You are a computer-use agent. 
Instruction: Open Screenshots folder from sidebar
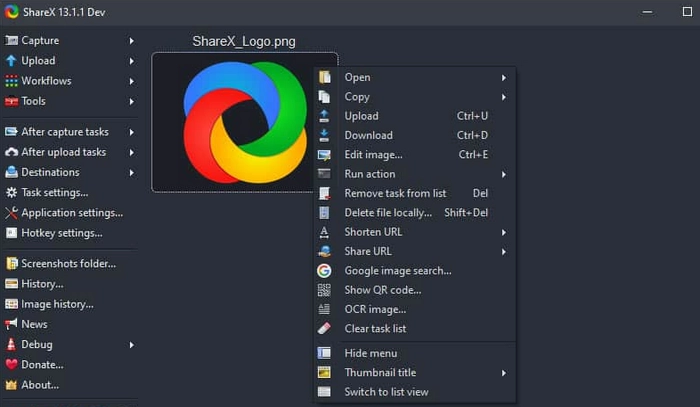point(69,263)
